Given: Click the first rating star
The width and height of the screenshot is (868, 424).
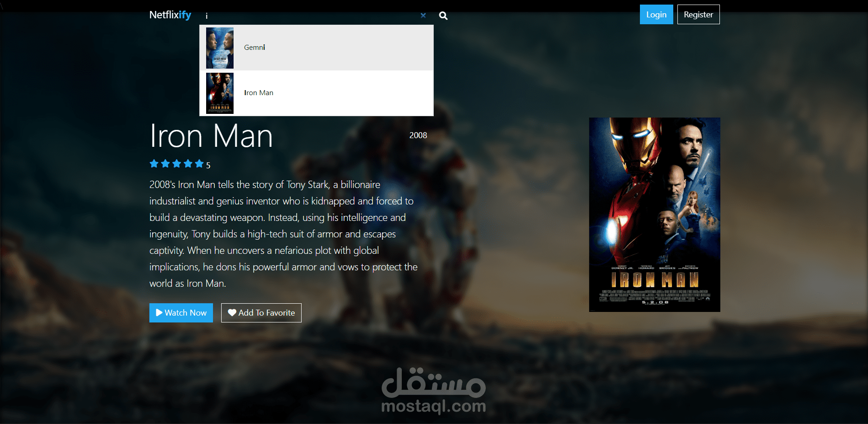Looking at the screenshot, I should (x=154, y=163).
